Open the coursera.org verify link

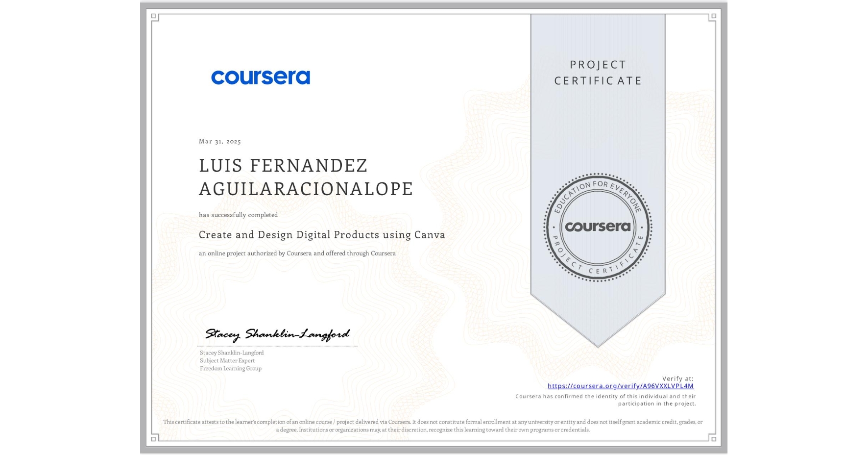(621, 386)
